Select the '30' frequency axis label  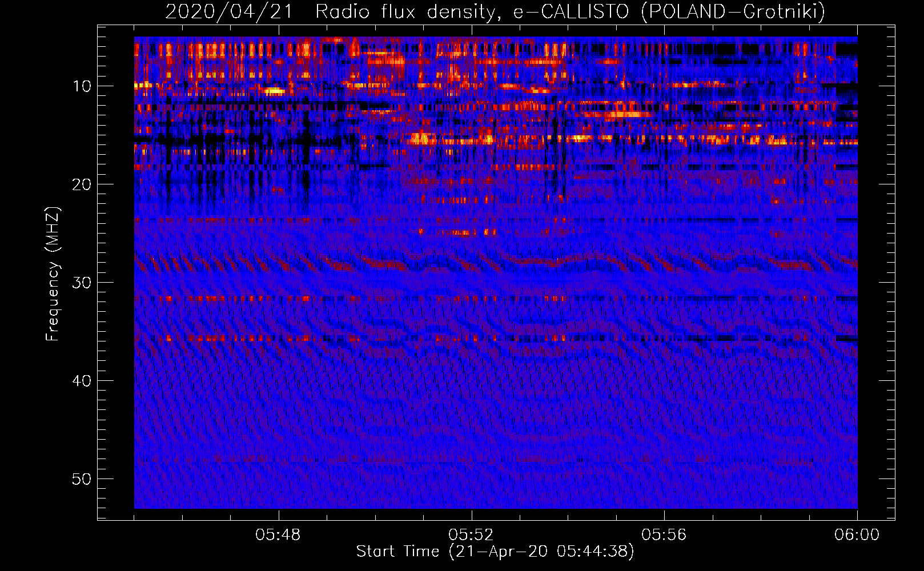[x=82, y=283]
